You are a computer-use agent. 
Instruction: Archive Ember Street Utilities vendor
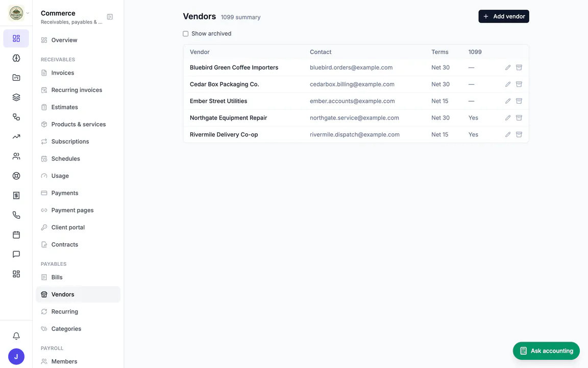(519, 101)
